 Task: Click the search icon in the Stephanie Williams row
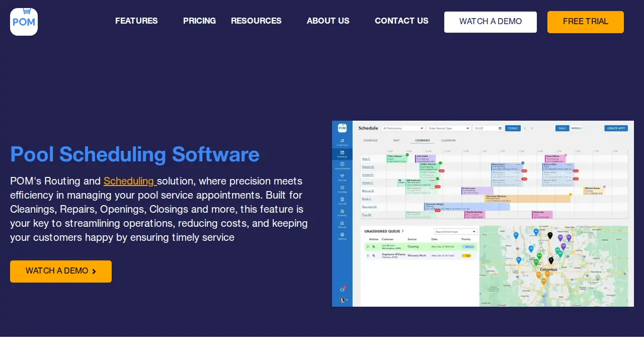pyautogui.click(x=374, y=255)
